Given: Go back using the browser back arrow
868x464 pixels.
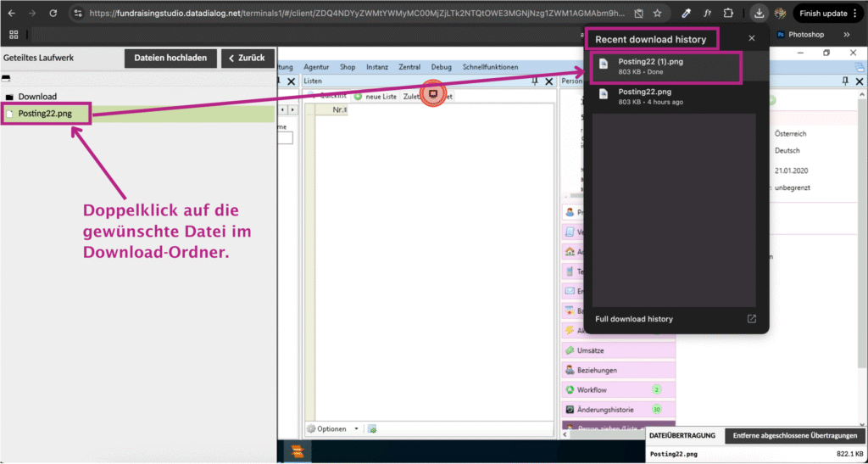Looking at the screenshot, I should (x=12, y=14).
